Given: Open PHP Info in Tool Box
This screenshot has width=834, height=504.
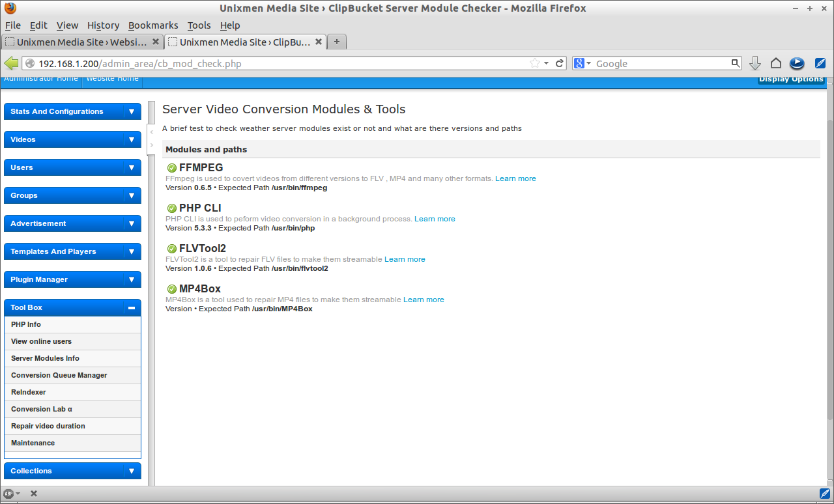Looking at the screenshot, I should pyautogui.click(x=72, y=324).
